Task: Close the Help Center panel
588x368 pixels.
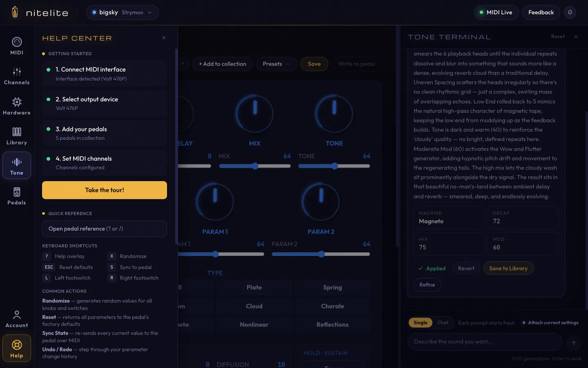Action: (x=164, y=38)
